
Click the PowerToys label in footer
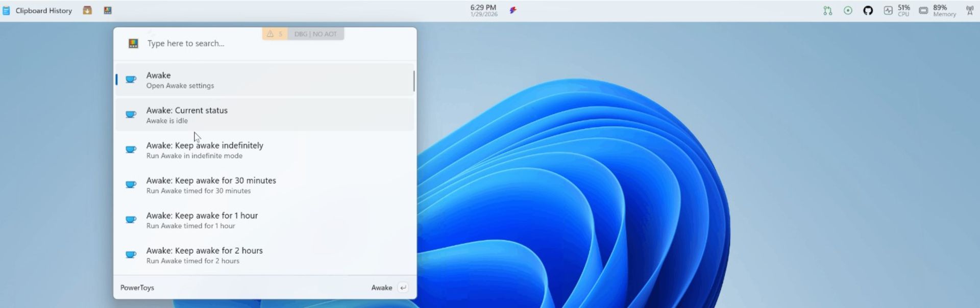point(137,288)
